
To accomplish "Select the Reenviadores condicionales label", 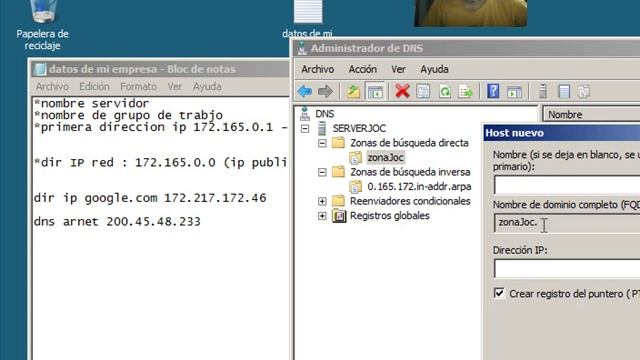I will (410, 201).
